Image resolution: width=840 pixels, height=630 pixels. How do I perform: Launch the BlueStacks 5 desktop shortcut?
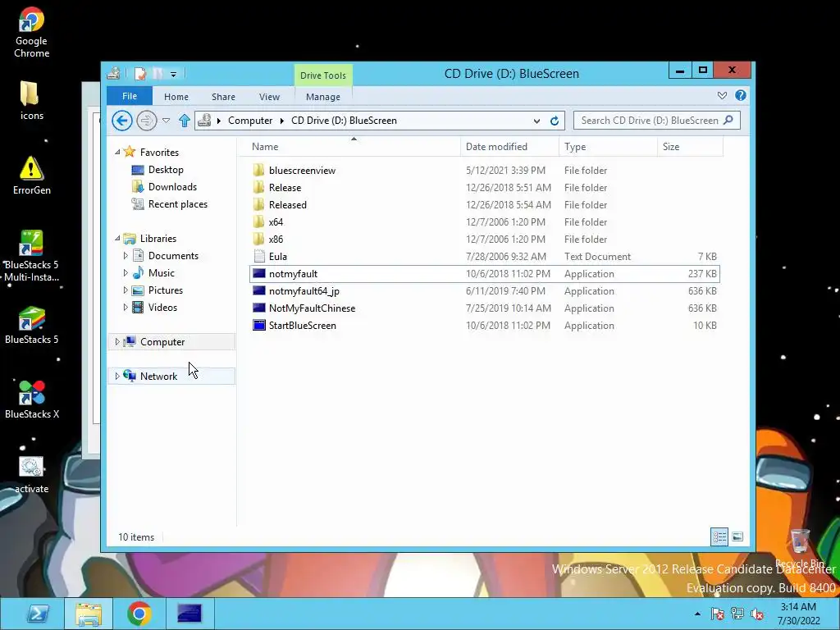tap(31, 325)
